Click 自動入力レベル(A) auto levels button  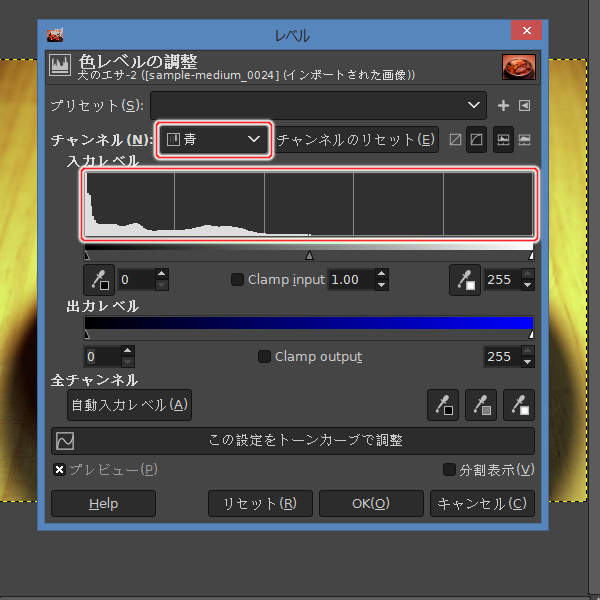click(129, 405)
